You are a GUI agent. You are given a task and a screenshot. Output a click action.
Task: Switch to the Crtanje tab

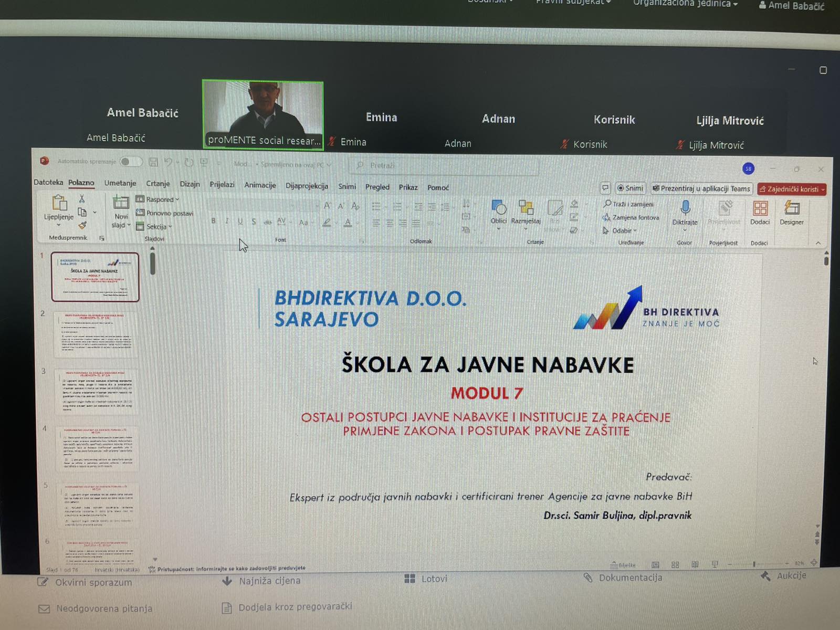click(158, 183)
